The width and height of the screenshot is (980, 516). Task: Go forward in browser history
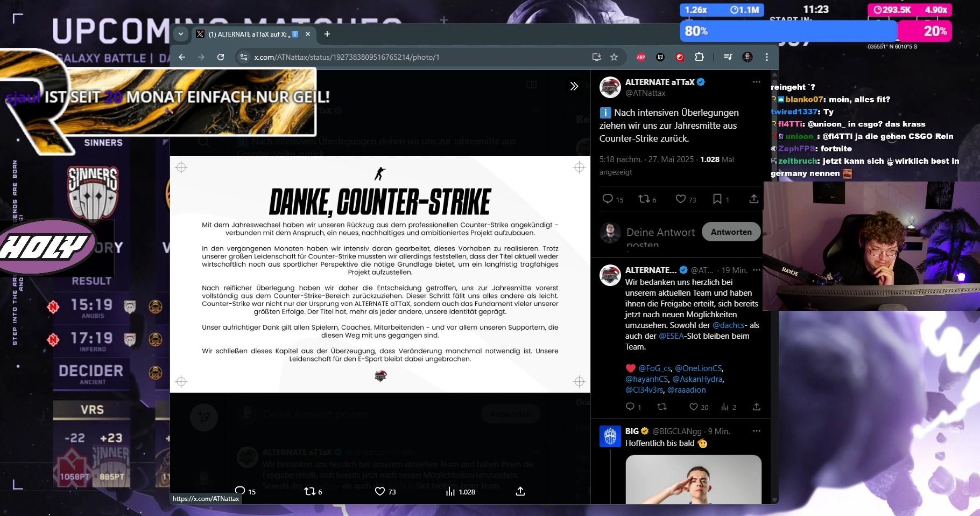point(201,57)
